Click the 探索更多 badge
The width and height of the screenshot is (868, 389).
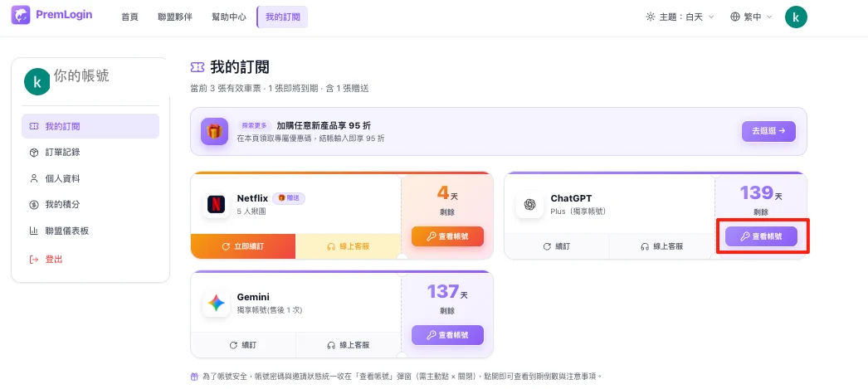point(255,125)
